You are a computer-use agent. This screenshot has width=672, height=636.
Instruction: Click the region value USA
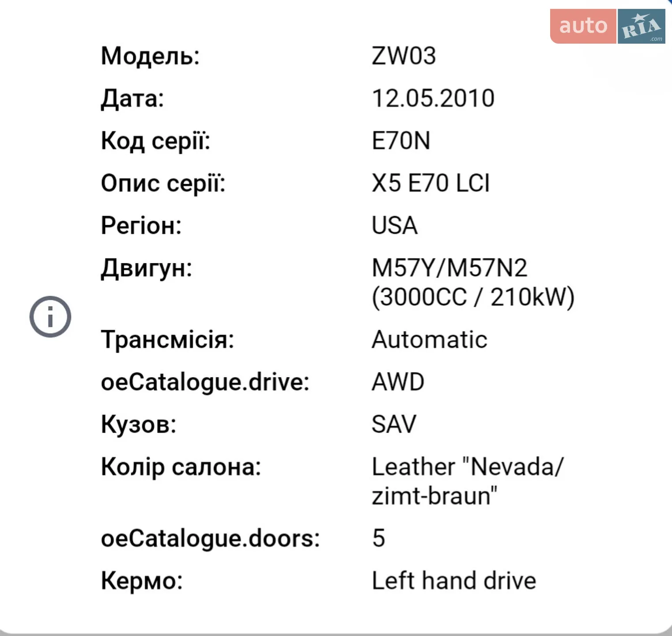395,225
